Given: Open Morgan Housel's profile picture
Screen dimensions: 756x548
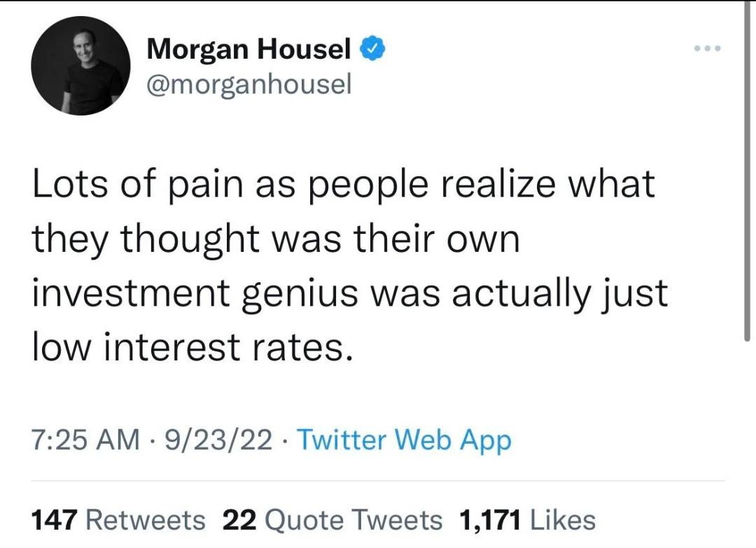Looking at the screenshot, I should click(x=80, y=66).
